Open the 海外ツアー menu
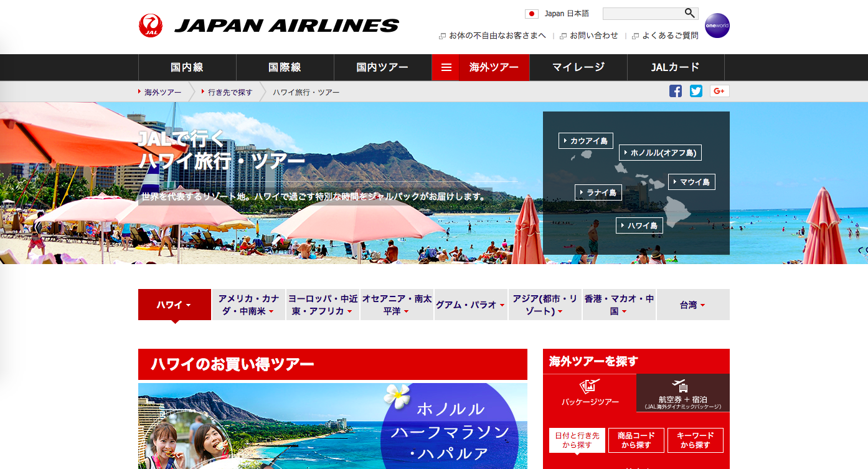 (494, 67)
